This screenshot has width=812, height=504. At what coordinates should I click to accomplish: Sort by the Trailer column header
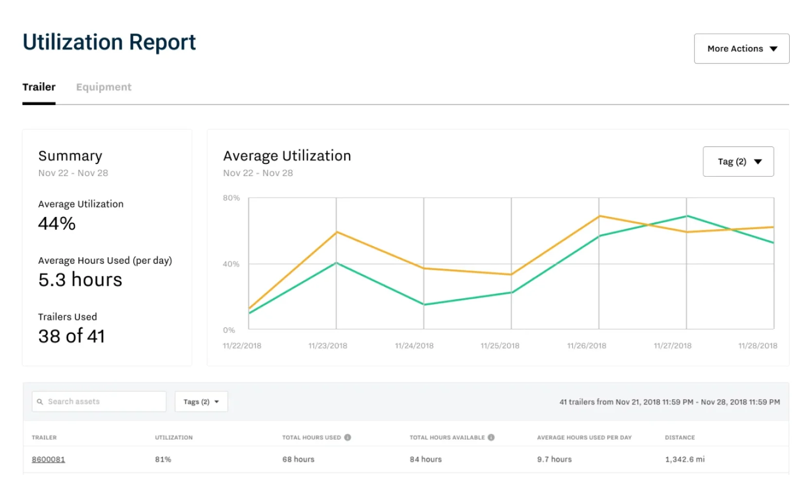44,437
